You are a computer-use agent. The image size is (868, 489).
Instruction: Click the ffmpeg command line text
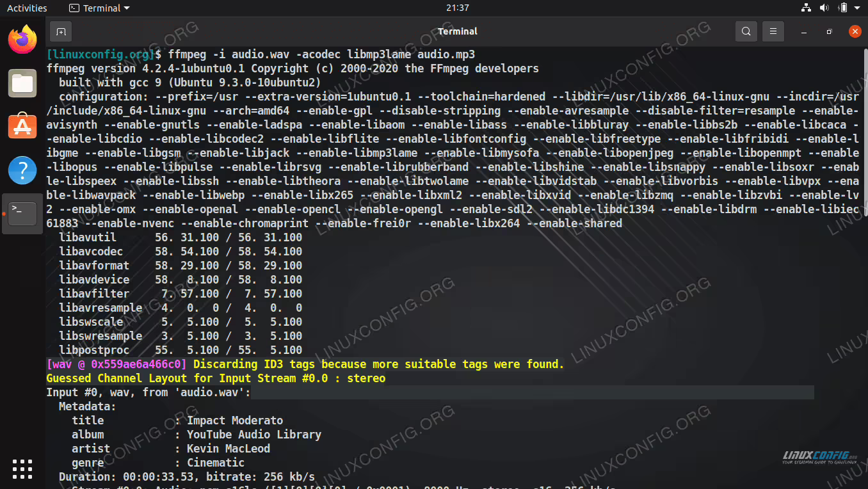coord(321,54)
